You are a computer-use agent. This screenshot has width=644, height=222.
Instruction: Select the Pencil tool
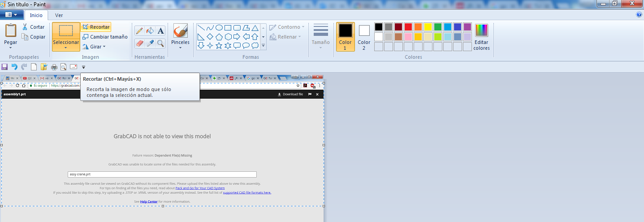139,30
